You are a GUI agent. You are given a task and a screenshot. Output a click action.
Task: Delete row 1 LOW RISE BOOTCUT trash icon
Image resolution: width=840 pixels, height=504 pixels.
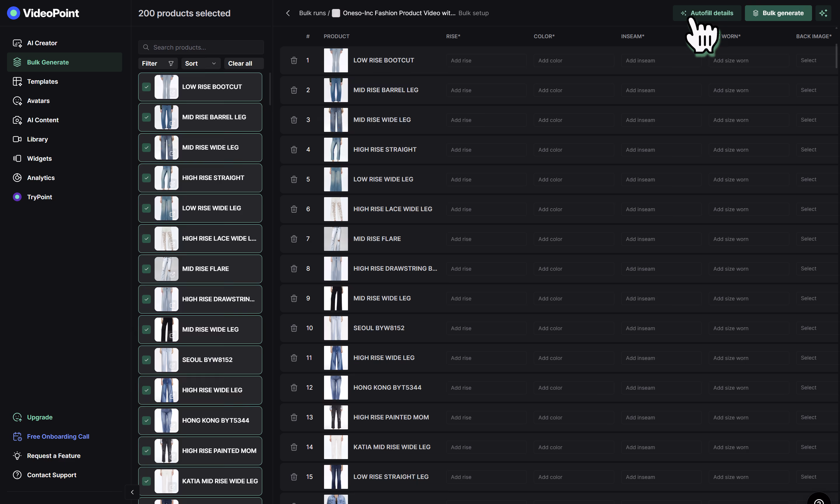click(x=294, y=60)
